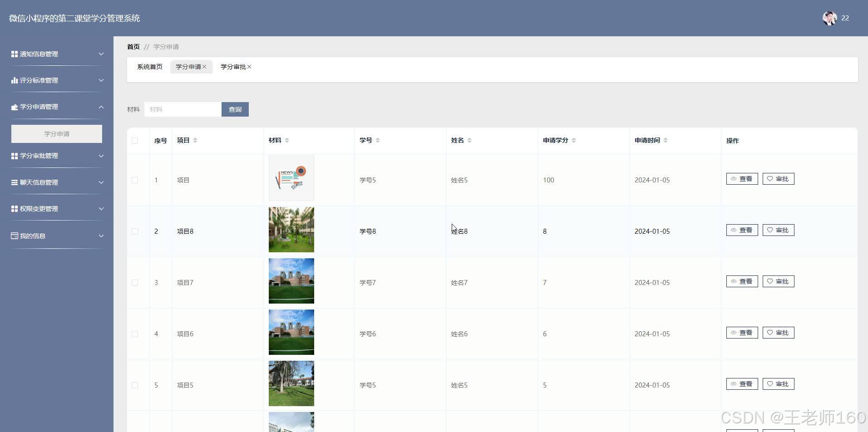Screen dimensions: 868x432
Task: Click the username 22 in header
Action: [x=845, y=18]
